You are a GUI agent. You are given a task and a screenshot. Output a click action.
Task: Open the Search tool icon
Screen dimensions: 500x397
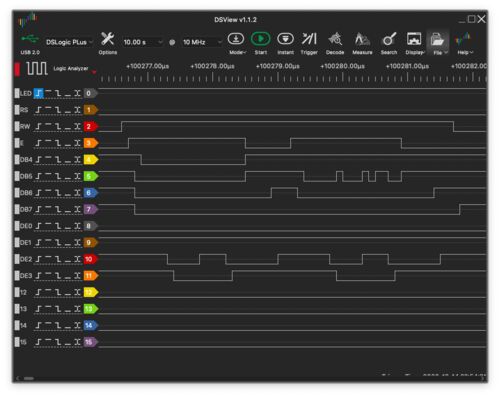pyautogui.click(x=389, y=39)
